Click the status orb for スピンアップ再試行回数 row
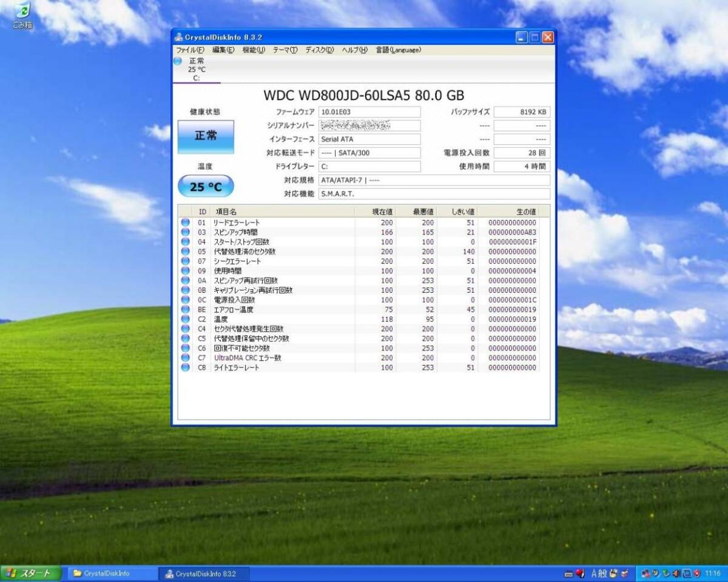Screen dimensions: 728x582 185,281
